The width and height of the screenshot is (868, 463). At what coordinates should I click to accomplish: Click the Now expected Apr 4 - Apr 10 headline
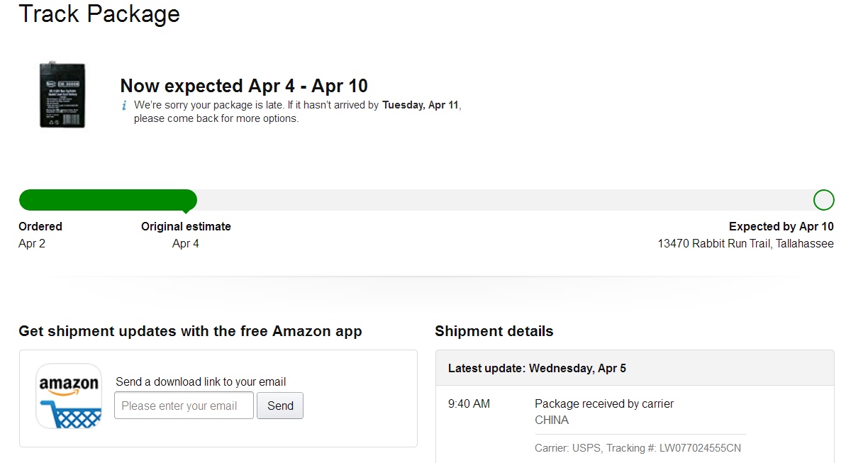point(244,86)
